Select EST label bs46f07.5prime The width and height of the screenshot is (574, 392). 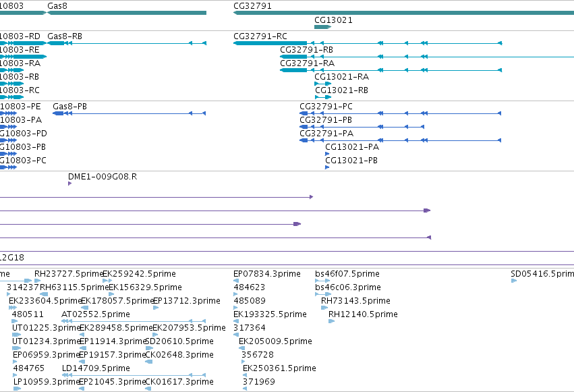(347, 274)
